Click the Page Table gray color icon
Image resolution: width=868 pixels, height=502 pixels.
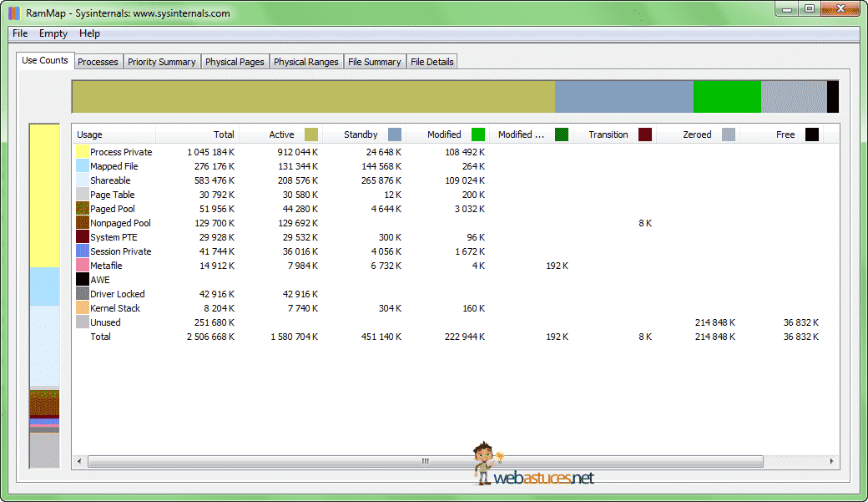click(83, 195)
